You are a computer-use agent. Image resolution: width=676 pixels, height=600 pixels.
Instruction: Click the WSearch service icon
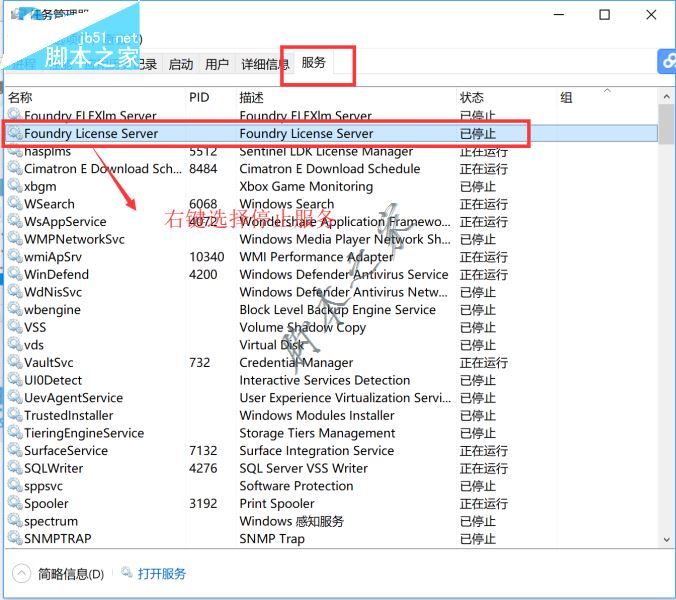[15, 203]
